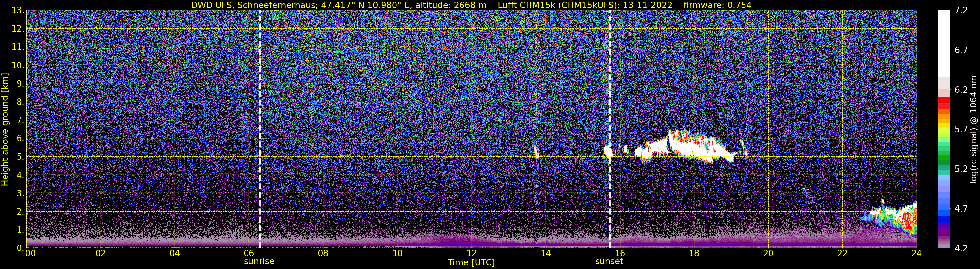Image resolution: width=980 pixels, height=269 pixels.
Task: Click the colorbar tick label '4.7'
Action: point(961,209)
